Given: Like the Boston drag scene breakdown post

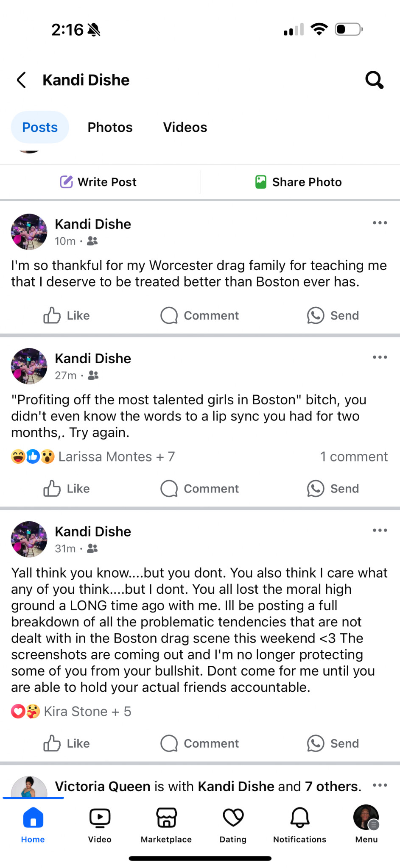Looking at the screenshot, I should (67, 743).
